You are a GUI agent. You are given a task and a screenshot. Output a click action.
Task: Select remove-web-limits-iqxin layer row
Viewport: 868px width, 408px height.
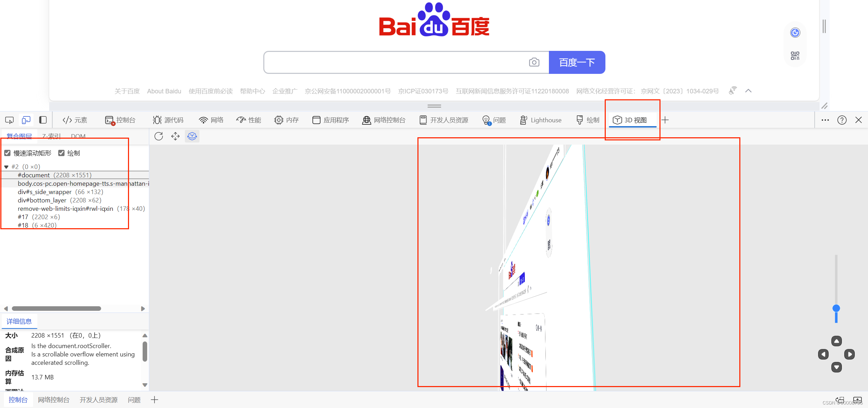pyautogui.click(x=75, y=209)
